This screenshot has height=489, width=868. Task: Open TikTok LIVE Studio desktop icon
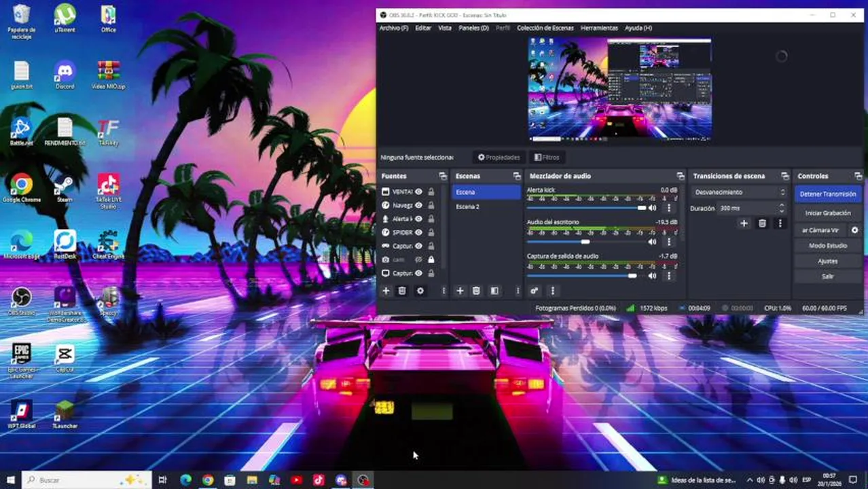pos(109,190)
